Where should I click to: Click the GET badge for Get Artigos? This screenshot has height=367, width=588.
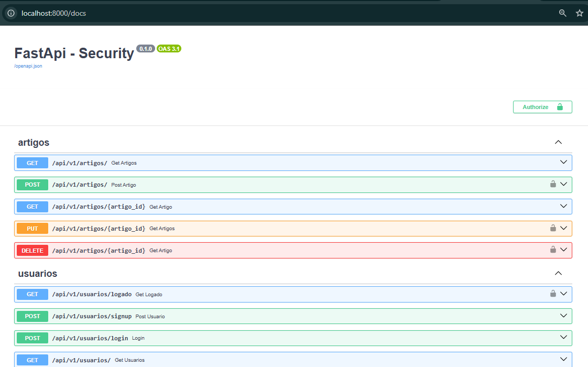(x=32, y=163)
